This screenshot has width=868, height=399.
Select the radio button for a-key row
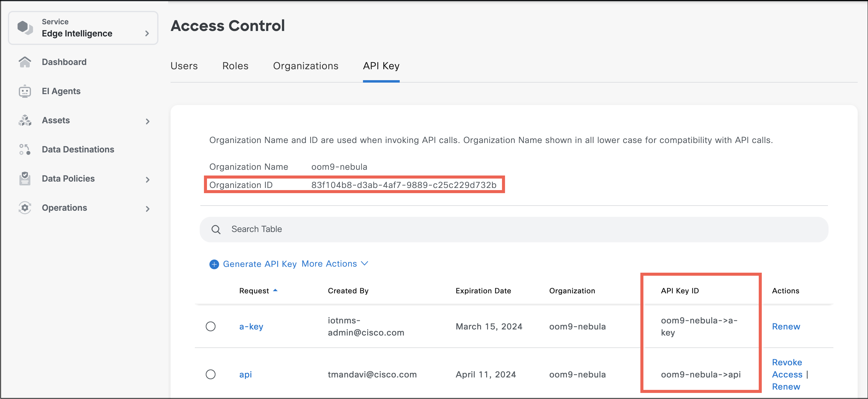[211, 326]
